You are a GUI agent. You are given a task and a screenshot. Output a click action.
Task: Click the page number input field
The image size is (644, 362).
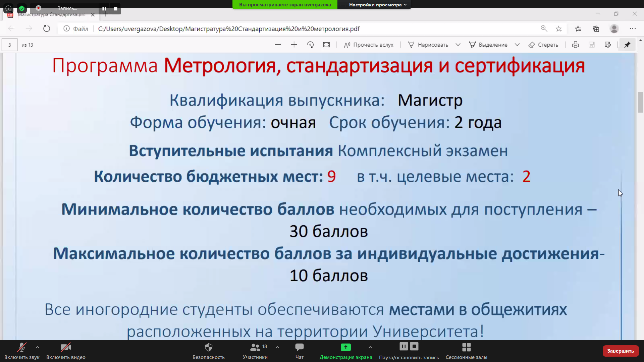[x=9, y=45]
